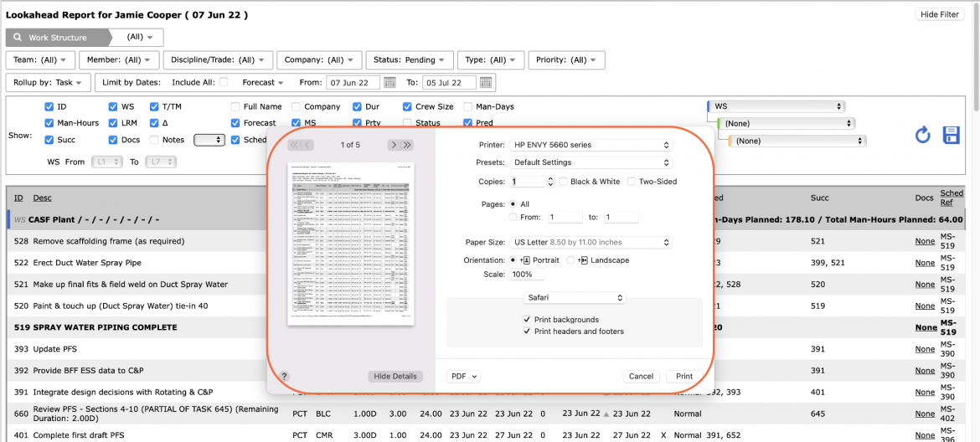This screenshot has height=442, width=980.
Task: Click the Print button
Action: [x=684, y=377]
